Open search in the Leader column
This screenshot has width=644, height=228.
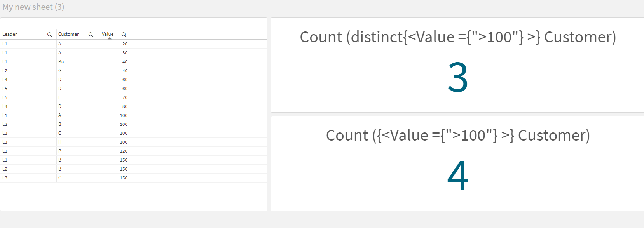click(x=50, y=35)
